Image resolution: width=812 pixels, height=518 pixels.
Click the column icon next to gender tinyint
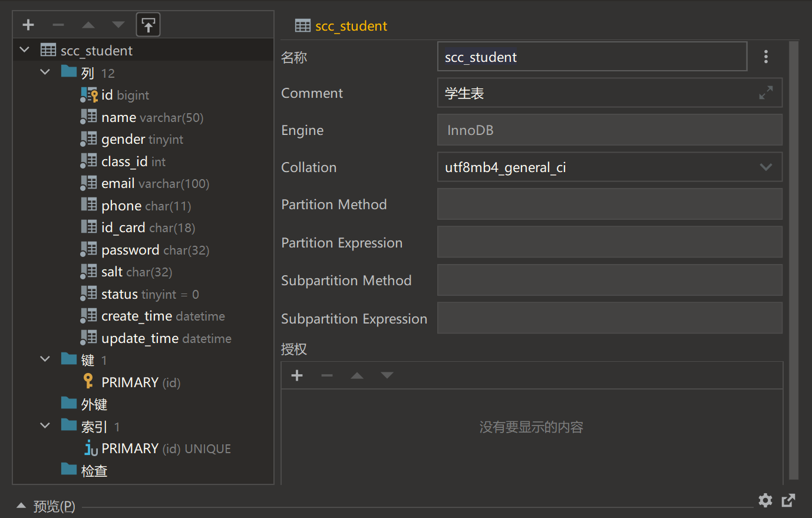89,138
